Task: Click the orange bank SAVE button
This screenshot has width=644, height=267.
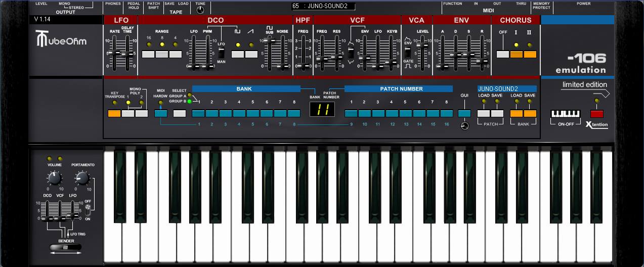Action: pos(530,113)
